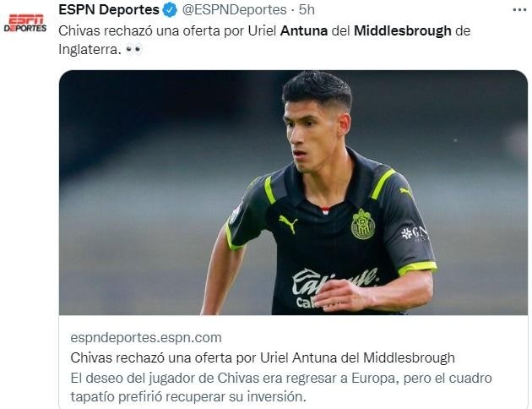Click the ESPN Deportes display name

click(109, 10)
